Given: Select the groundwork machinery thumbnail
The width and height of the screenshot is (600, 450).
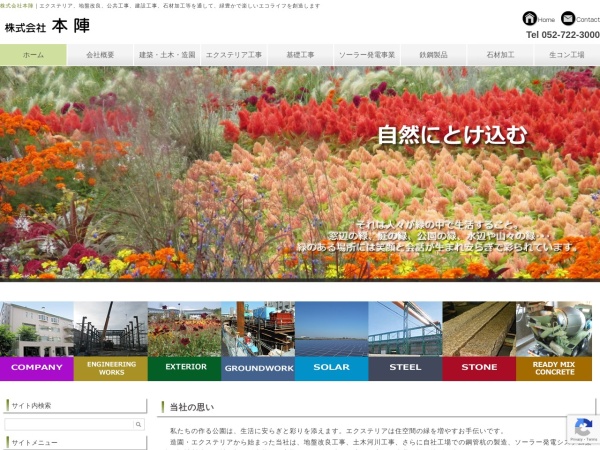Looking at the screenshot, I should point(258,329).
